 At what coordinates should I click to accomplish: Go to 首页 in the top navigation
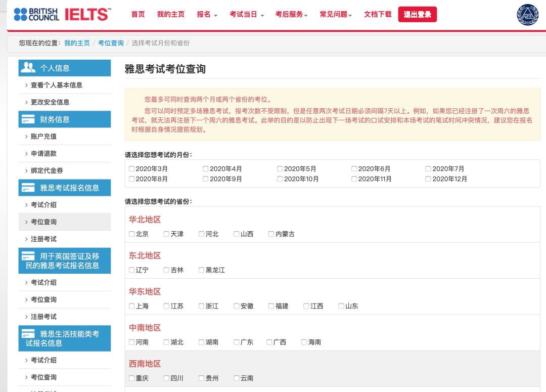(x=138, y=15)
